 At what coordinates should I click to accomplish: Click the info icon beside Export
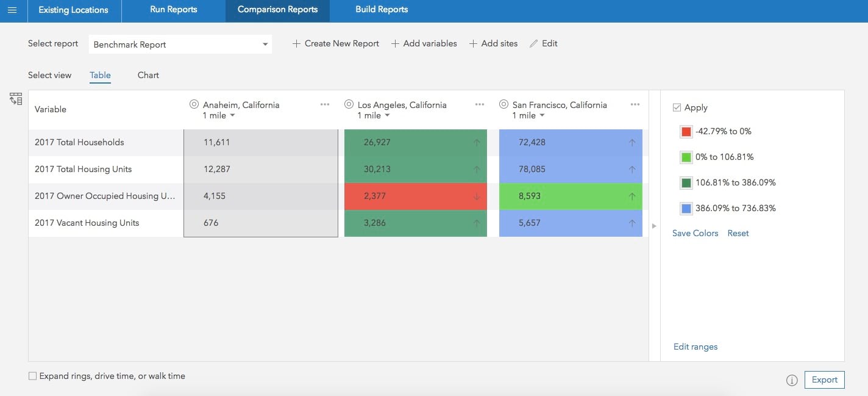(x=792, y=380)
